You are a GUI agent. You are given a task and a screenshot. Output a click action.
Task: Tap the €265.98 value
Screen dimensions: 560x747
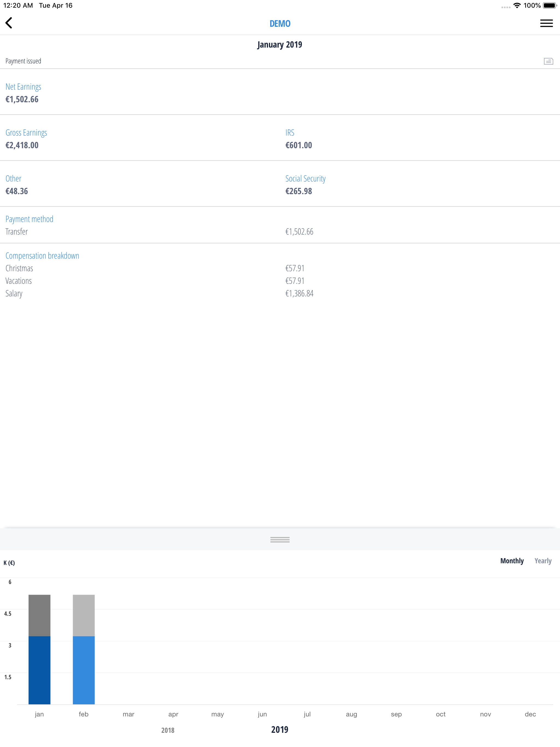[299, 191]
